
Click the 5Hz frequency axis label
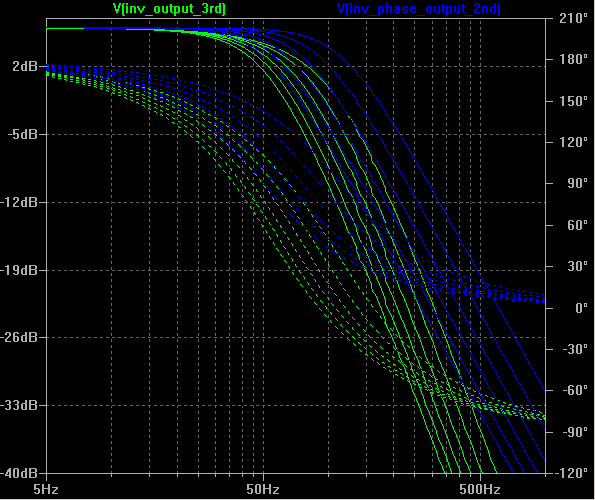46,489
